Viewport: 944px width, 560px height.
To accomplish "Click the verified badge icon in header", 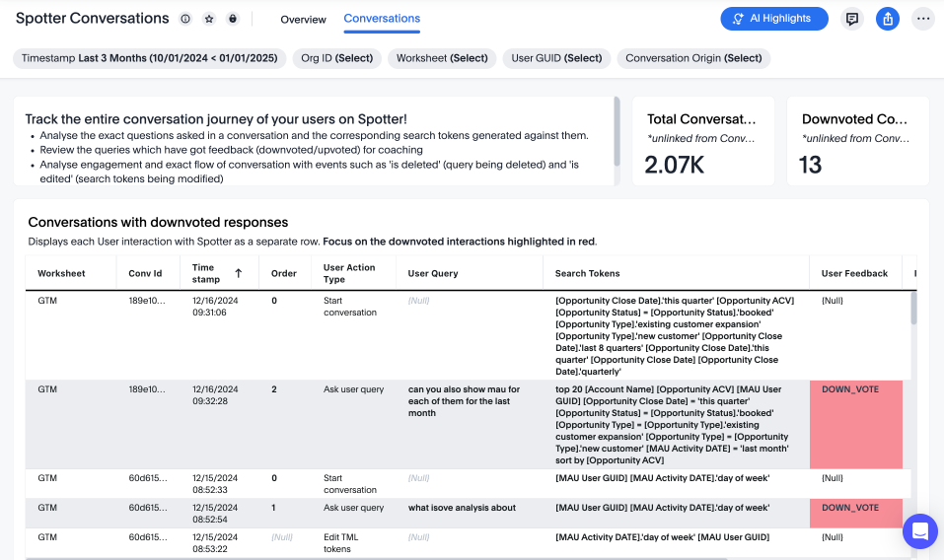I will (x=233, y=19).
